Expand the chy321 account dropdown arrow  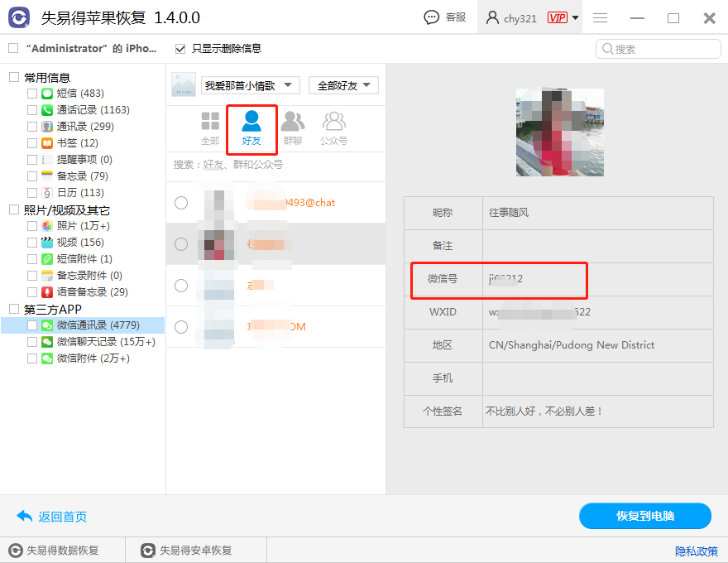pos(575,17)
